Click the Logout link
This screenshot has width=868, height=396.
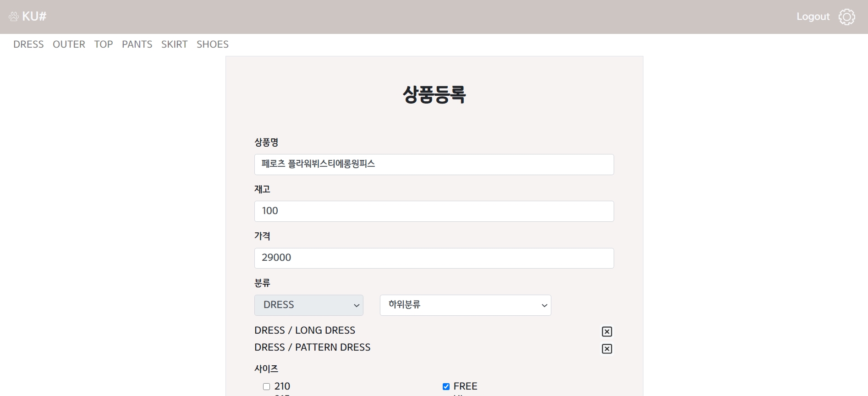coord(813,17)
